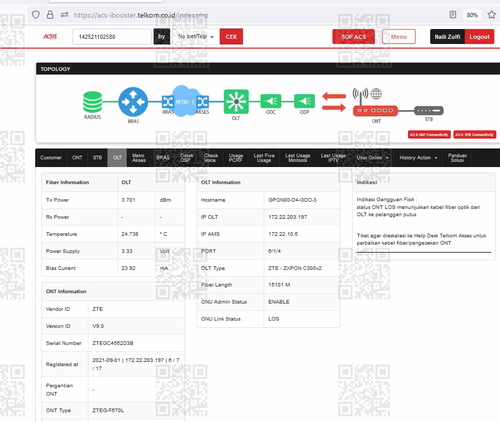This screenshot has width=500, height=422.
Task: Click the red bidirectional arrows icon
Action: 334,102
